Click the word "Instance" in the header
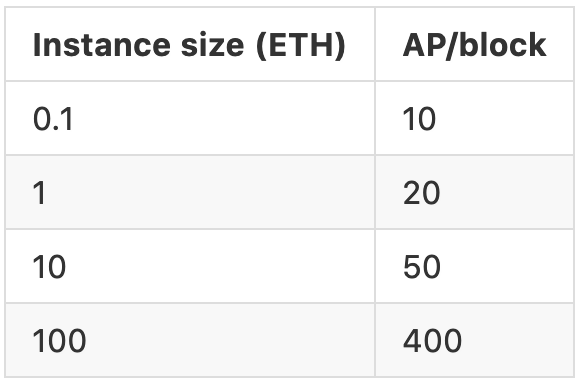 [x=102, y=45]
